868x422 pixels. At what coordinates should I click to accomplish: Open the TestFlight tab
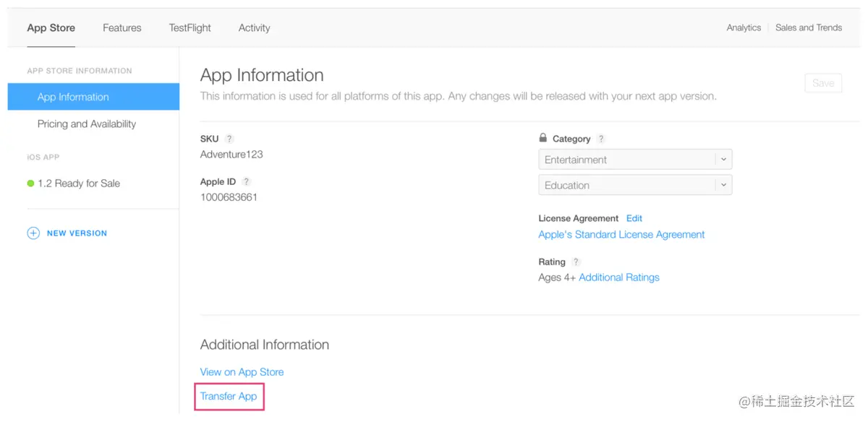[190, 28]
